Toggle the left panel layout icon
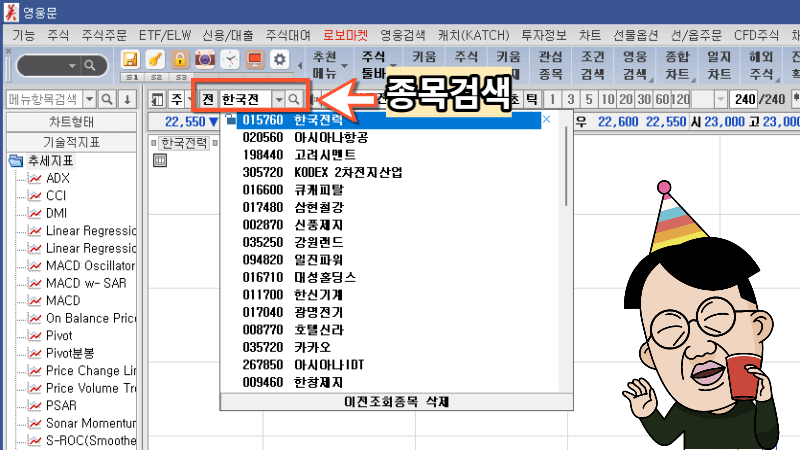The image size is (800, 450). point(158,99)
